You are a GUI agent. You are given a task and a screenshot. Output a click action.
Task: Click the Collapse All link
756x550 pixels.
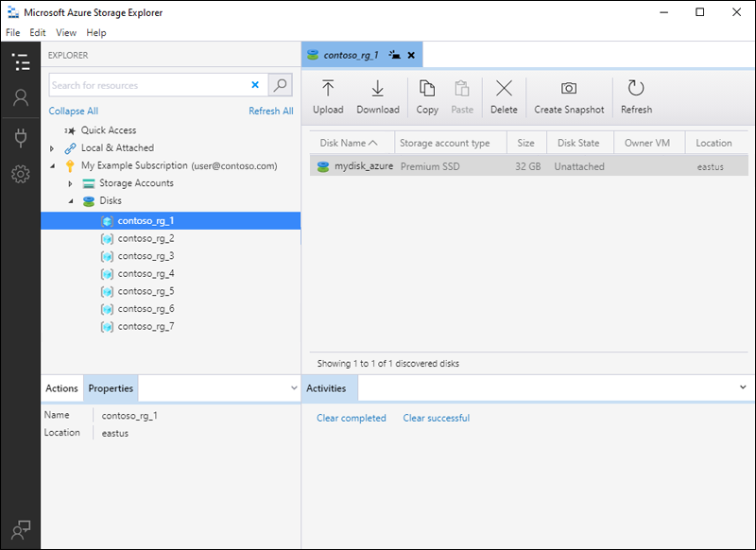pos(74,111)
